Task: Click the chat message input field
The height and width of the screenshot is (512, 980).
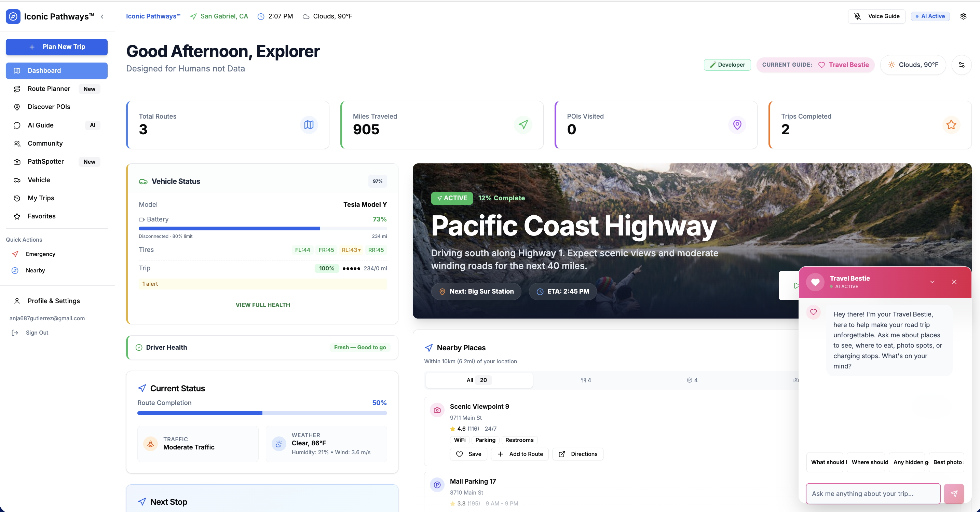Action: [873, 494]
